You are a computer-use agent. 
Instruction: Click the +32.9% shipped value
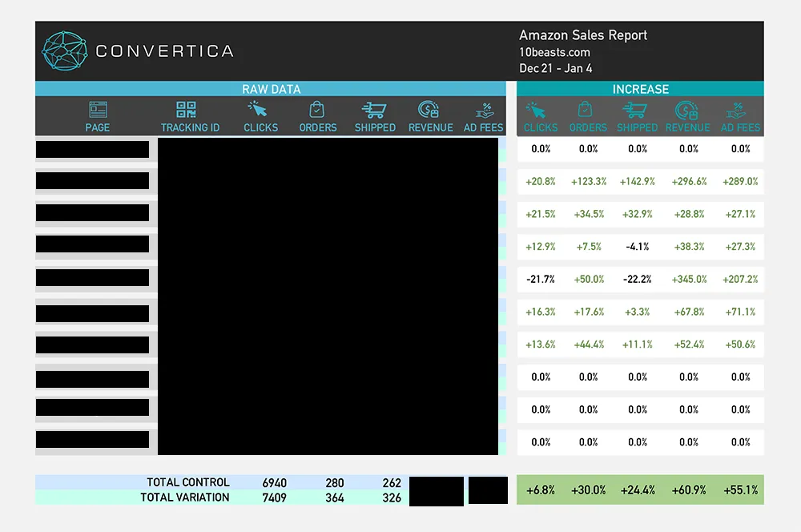click(638, 214)
